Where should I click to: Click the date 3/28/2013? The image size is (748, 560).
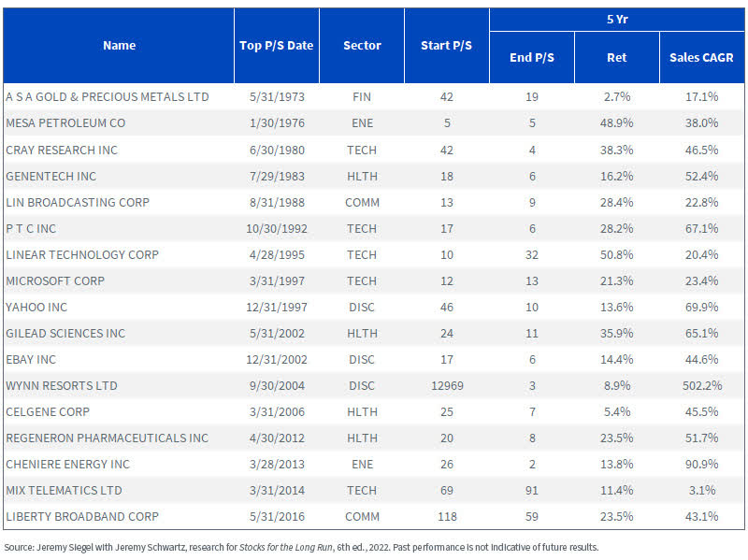277,465
